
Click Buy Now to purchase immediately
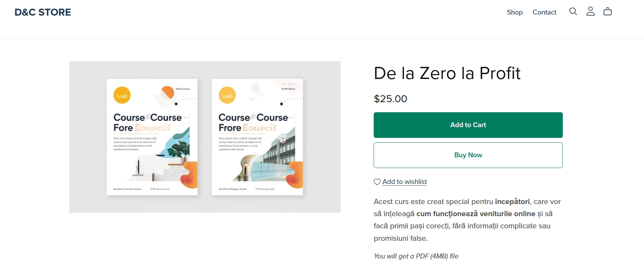coord(468,155)
